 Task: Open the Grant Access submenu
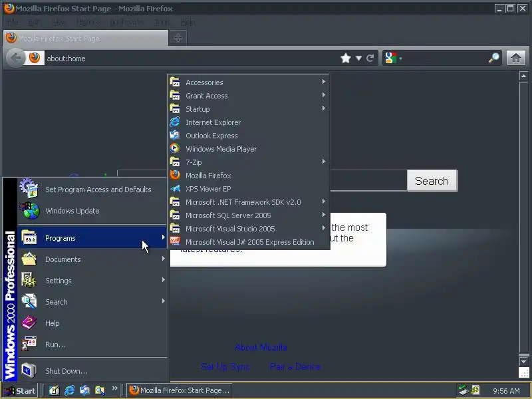tap(248, 96)
